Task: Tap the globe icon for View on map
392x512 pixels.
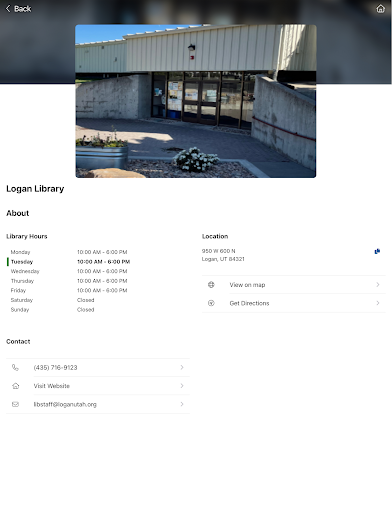Action: click(x=211, y=285)
